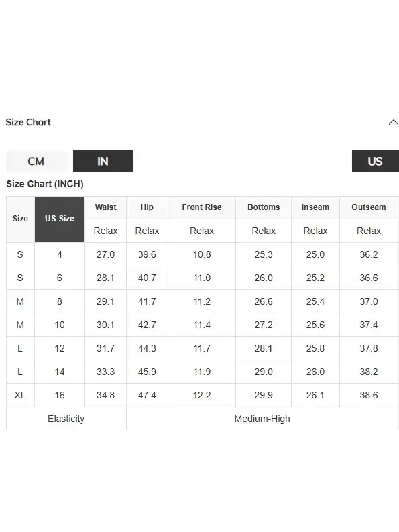The image size is (399, 532).
Task: Click US size 16 cell
Action: pos(60,395)
